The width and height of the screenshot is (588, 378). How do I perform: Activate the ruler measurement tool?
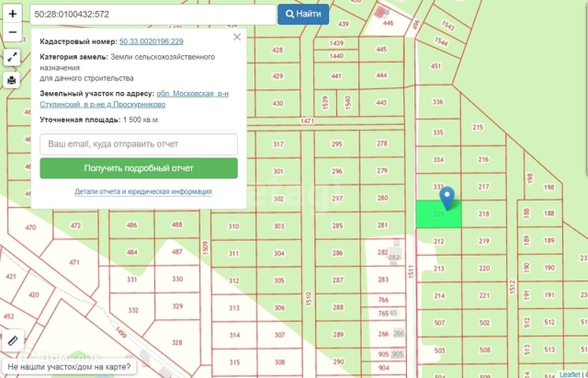tap(13, 341)
